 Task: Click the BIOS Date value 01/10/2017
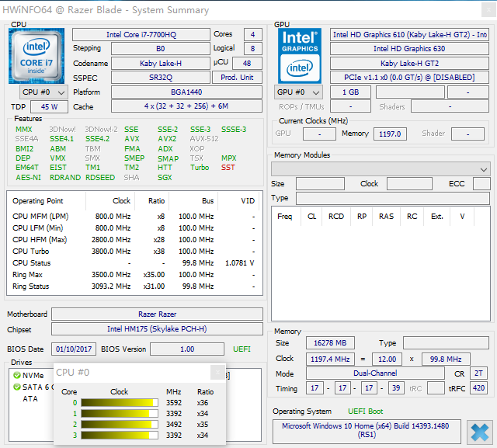pyautogui.click(x=73, y=349)
